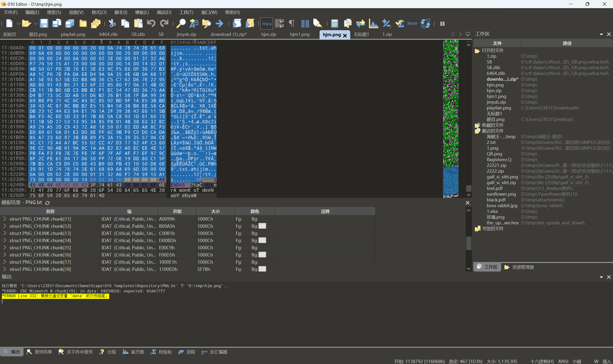The height and width of the screenshot is (364, 613).
Task: Open the Checksum tool in the toolbar
Action: (400, 23)
